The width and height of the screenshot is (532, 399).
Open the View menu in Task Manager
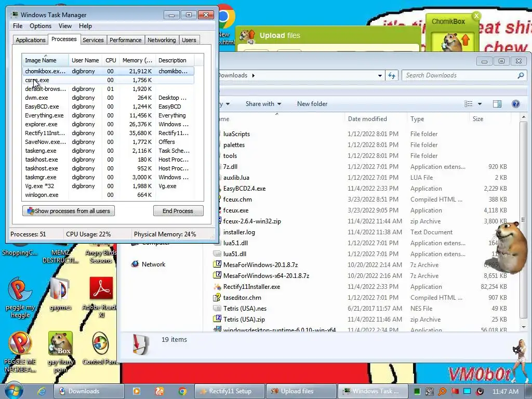65,26
